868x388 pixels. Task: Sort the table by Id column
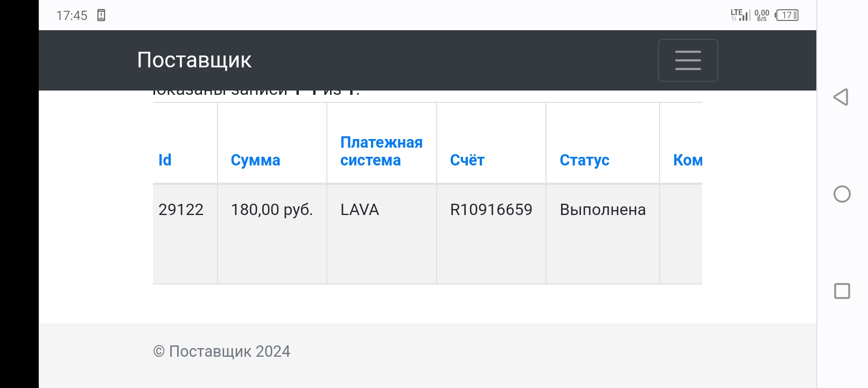165,160
